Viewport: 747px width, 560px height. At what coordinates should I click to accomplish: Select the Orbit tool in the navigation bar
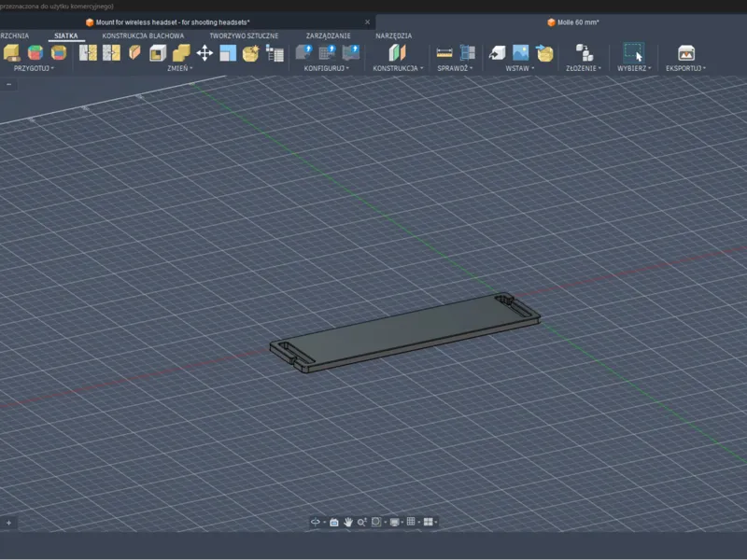coord(316,522)
